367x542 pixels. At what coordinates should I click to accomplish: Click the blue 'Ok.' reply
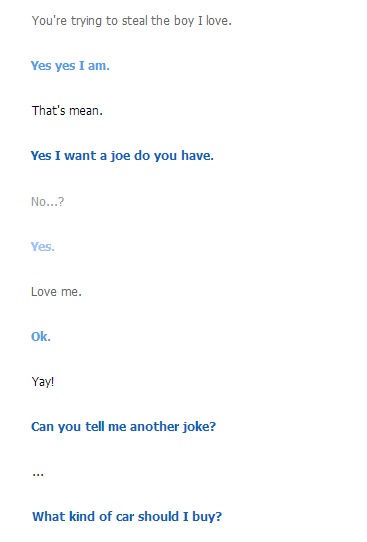41,336
